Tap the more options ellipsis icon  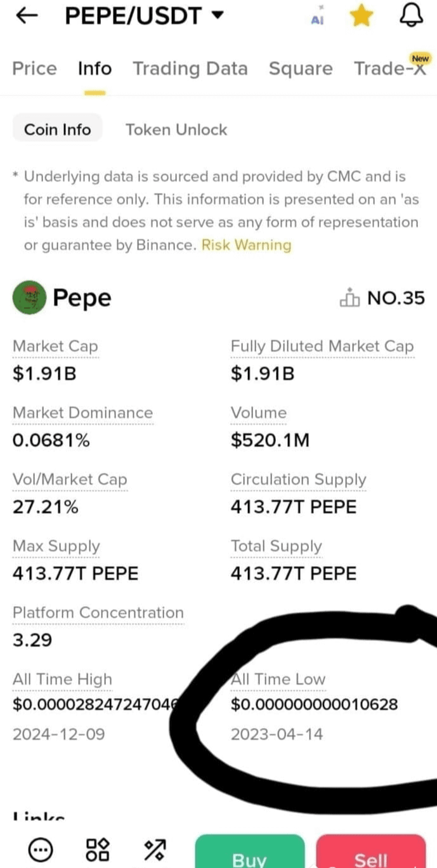pos(42,850)
